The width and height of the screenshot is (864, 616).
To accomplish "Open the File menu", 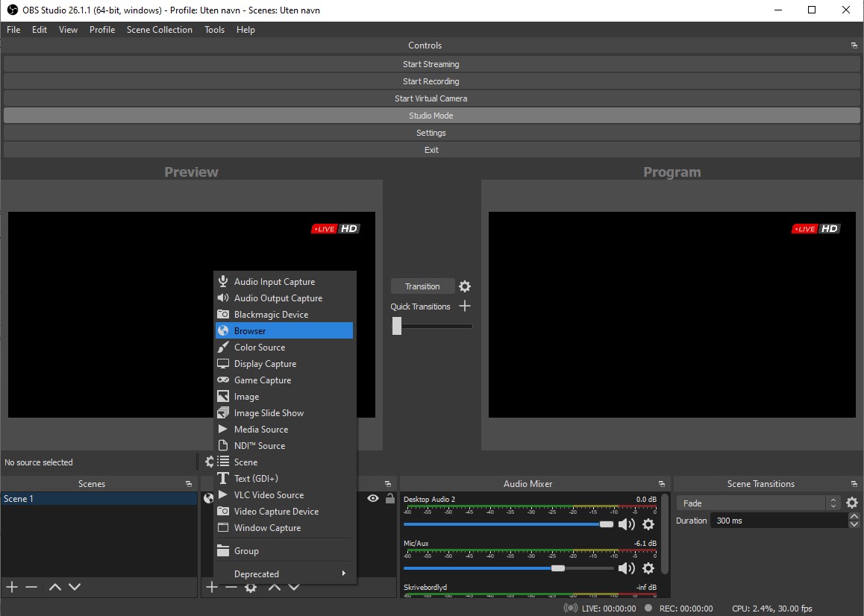I will coord(13,30).
